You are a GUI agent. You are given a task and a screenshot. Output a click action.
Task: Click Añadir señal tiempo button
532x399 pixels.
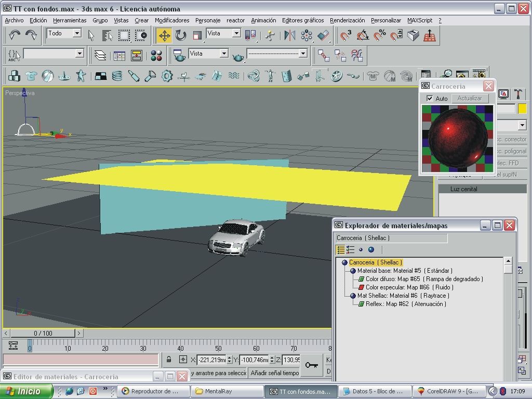pos(275,373)
